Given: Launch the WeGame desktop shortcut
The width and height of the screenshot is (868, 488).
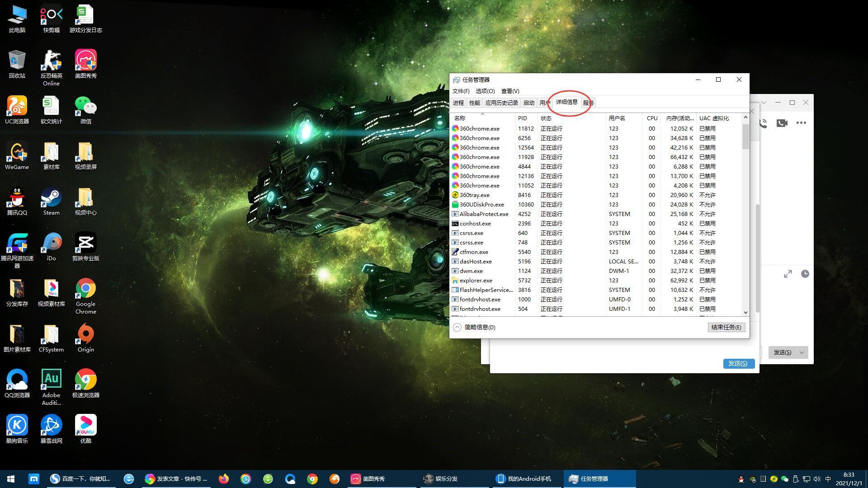Looking at the screenshot, I should pyautogui.click(x=17, y=156).
